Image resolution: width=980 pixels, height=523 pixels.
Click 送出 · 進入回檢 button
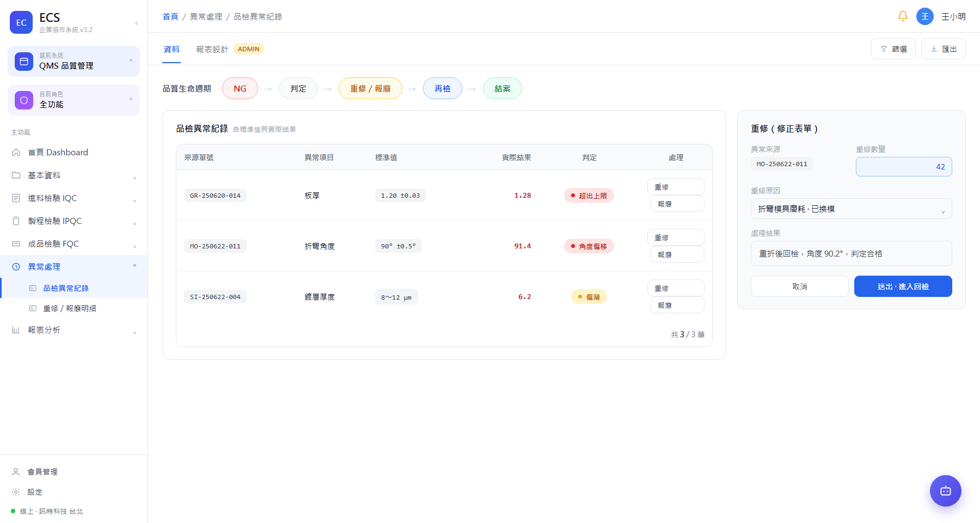(903, 287)
